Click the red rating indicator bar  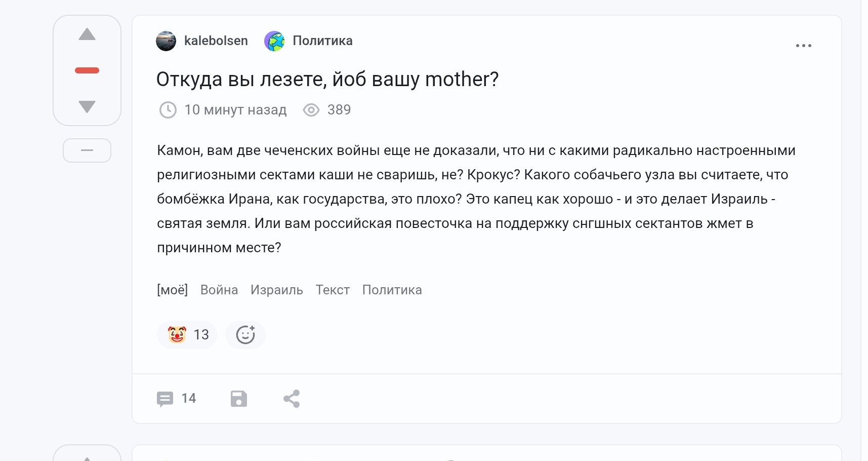tap(87, 70)
